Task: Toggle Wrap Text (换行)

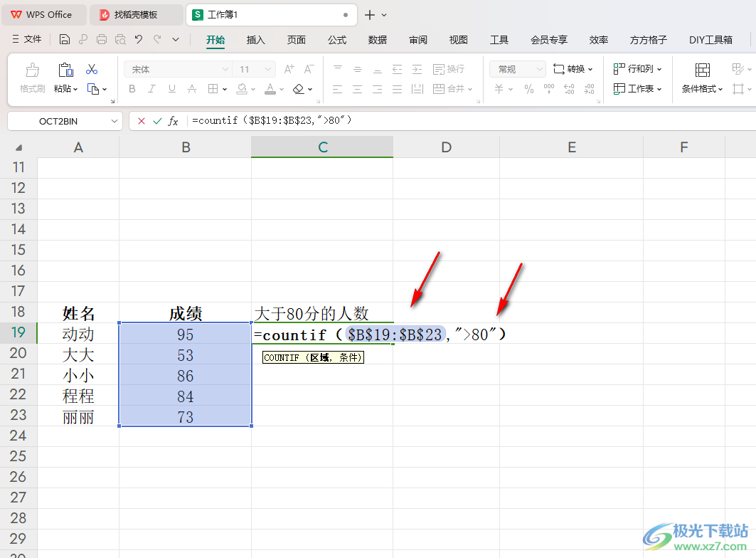Action: point(448,69)
